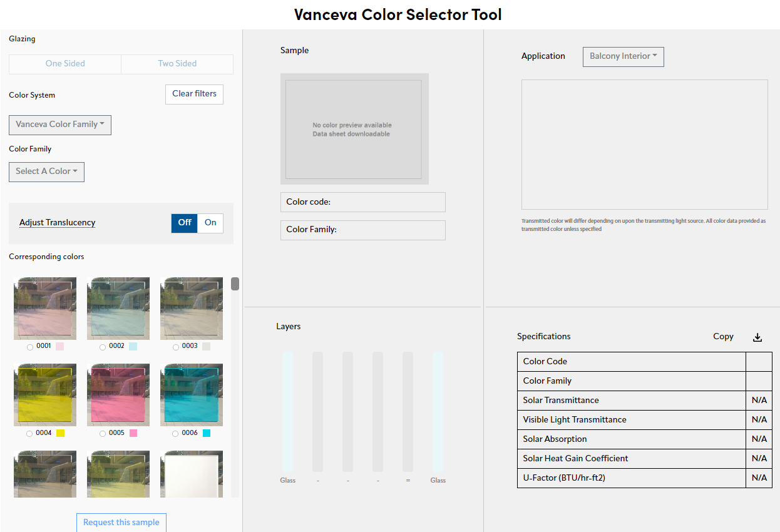Screen dimensions: 780x532
Task: Download the specifications data sheet
Action: click(x=757, y=337)
